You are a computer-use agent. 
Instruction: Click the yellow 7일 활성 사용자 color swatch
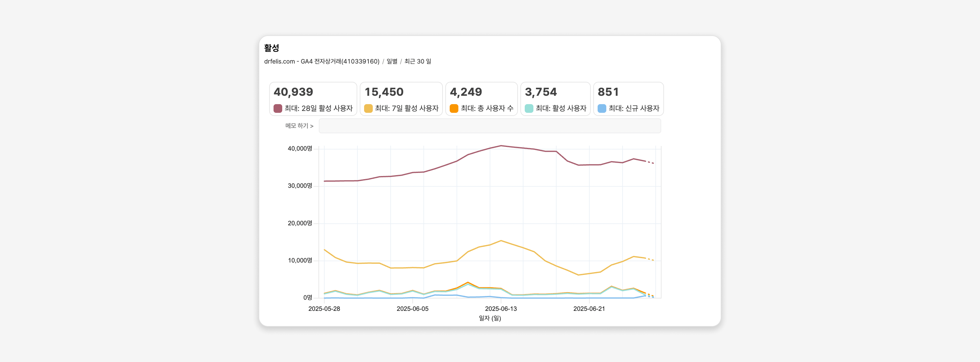(368, 108)
